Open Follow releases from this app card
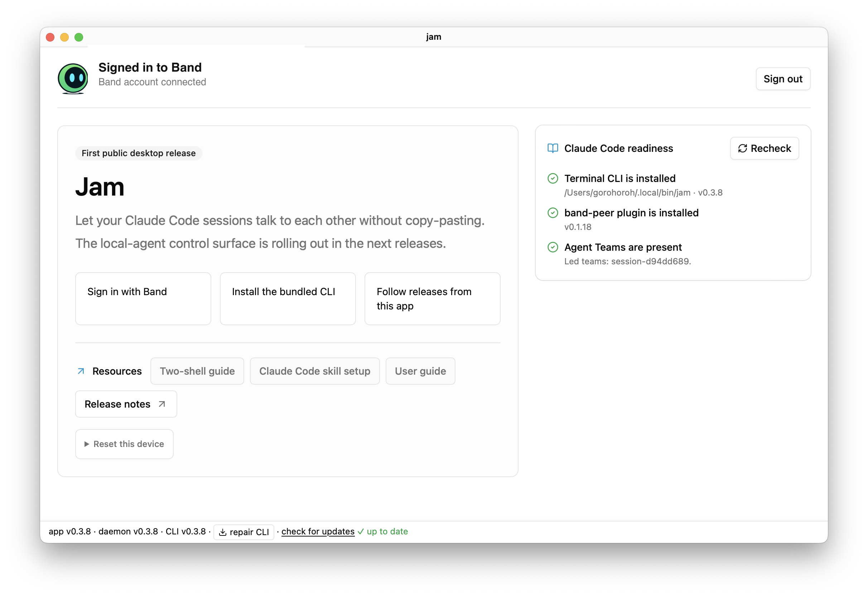 432,299
